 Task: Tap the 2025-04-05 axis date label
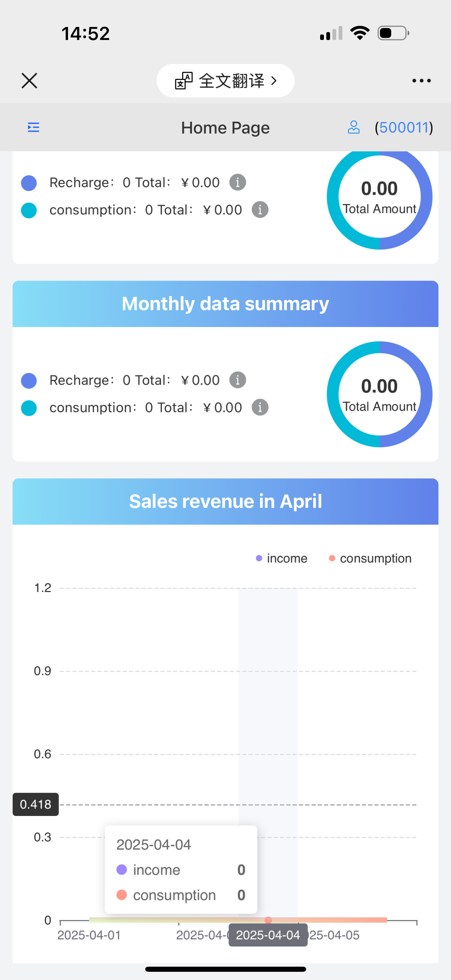pos(334,935)
